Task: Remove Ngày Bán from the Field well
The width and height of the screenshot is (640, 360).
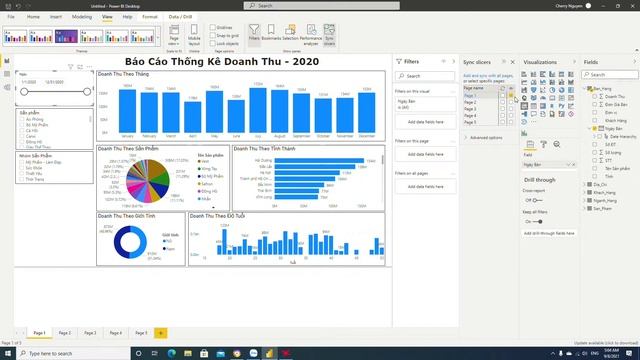Action: pyautogui.click(x=573, y=164)
